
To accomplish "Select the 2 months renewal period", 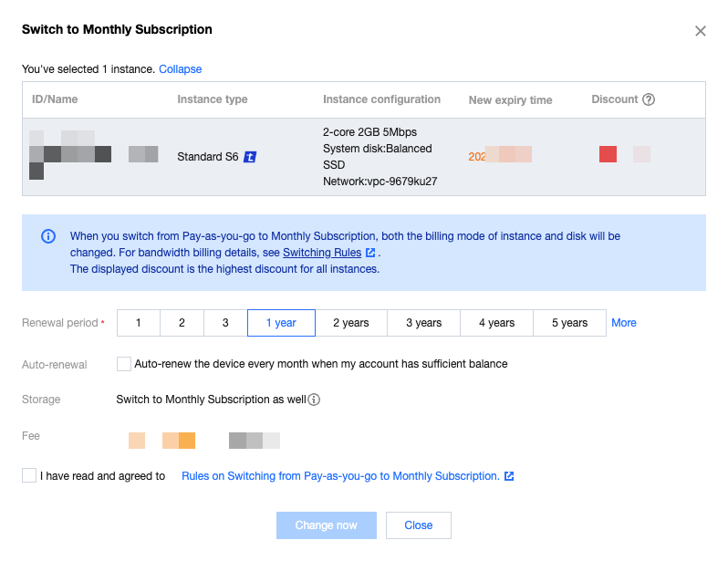I will coord(182,323).
